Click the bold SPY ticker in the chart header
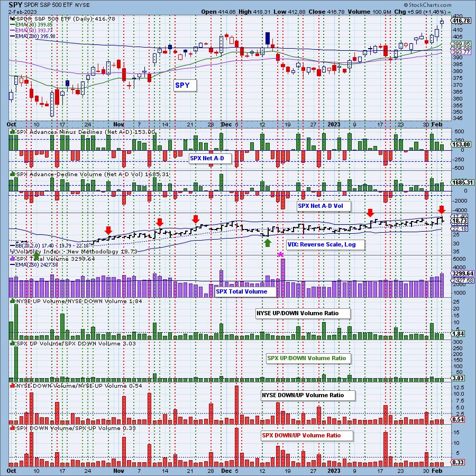476x476 pixels. point(15,5)
